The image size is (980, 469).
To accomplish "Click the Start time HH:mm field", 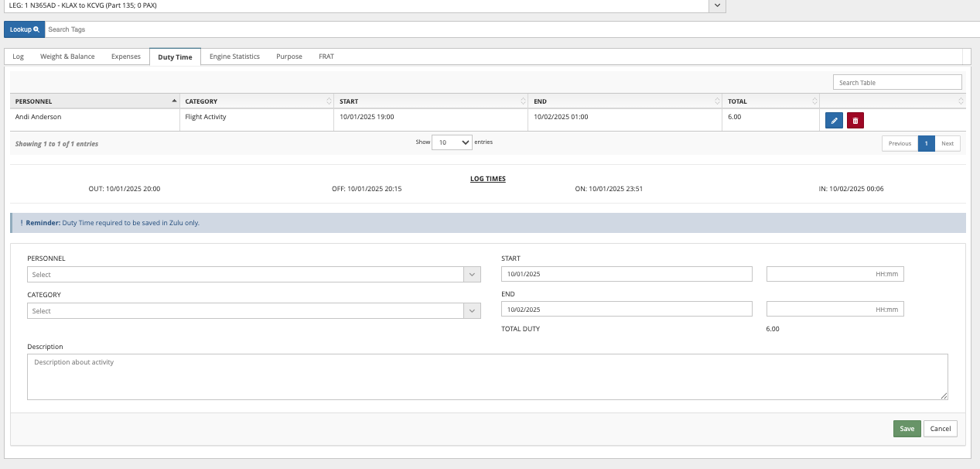I will 835,274.
